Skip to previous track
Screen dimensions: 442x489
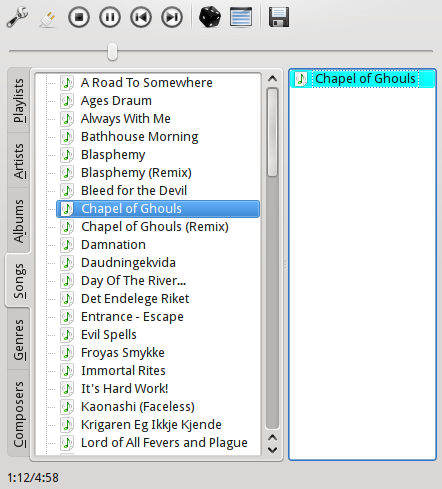point(141,17)
